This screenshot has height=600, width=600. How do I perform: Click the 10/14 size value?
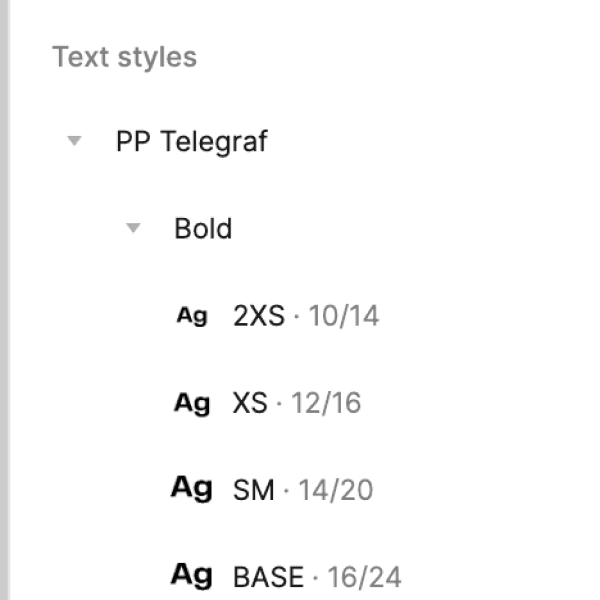[344, 317]
